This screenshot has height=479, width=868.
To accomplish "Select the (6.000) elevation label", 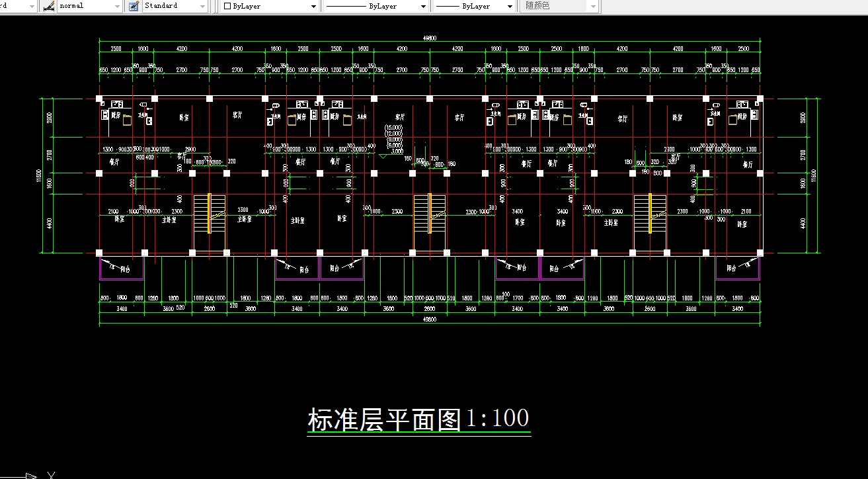I will pyautogui.click(x=393, y=145).
